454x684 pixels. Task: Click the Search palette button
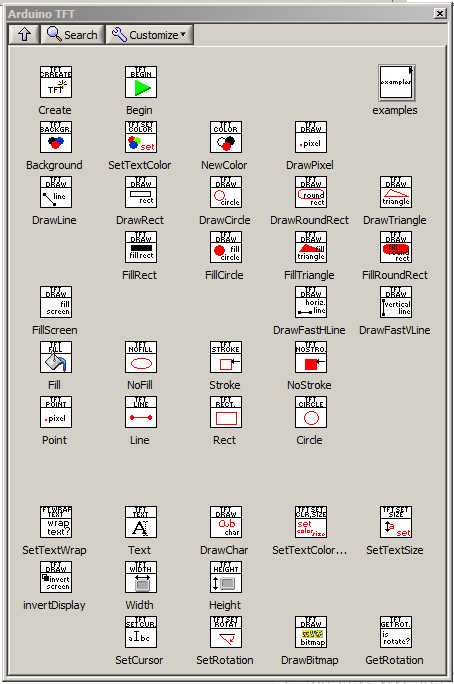point(73,34)
